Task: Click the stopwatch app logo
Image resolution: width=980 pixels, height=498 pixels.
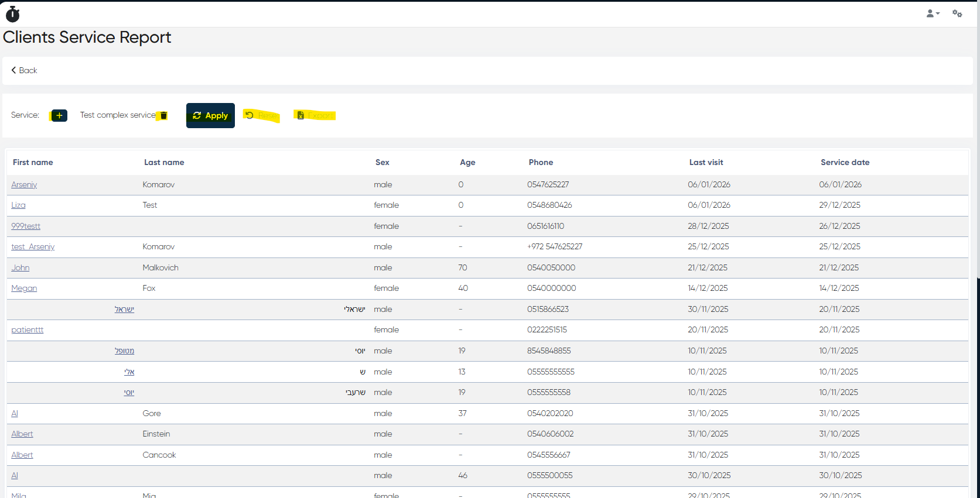Action: (12, 14)
